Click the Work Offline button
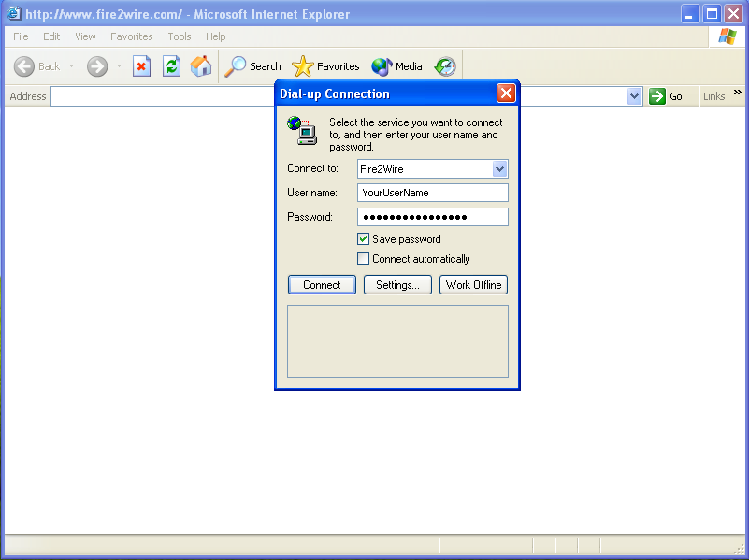 pos(473,285)
